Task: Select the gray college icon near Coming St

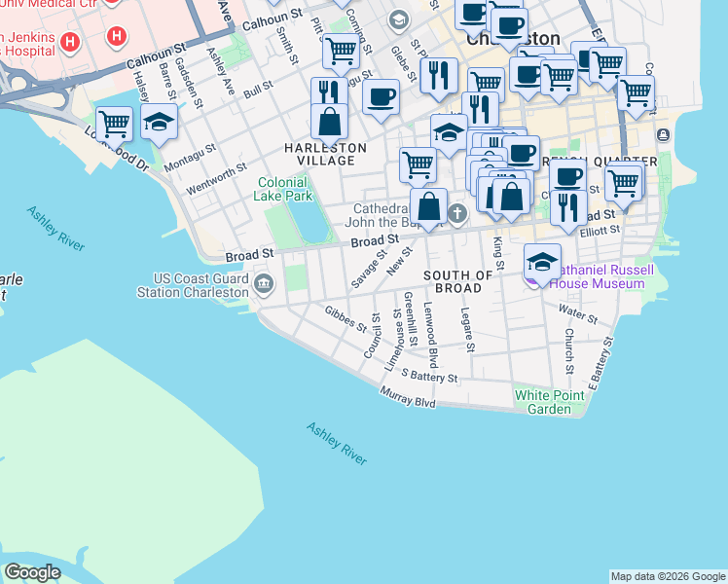Action: pyautogui.click(x=399, y=20)
